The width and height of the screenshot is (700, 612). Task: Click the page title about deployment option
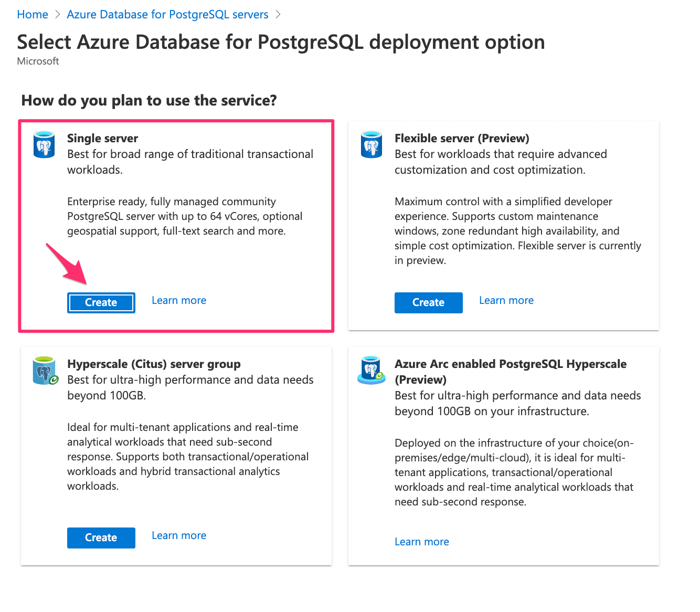pyautogui.click(x=281, y=43)
